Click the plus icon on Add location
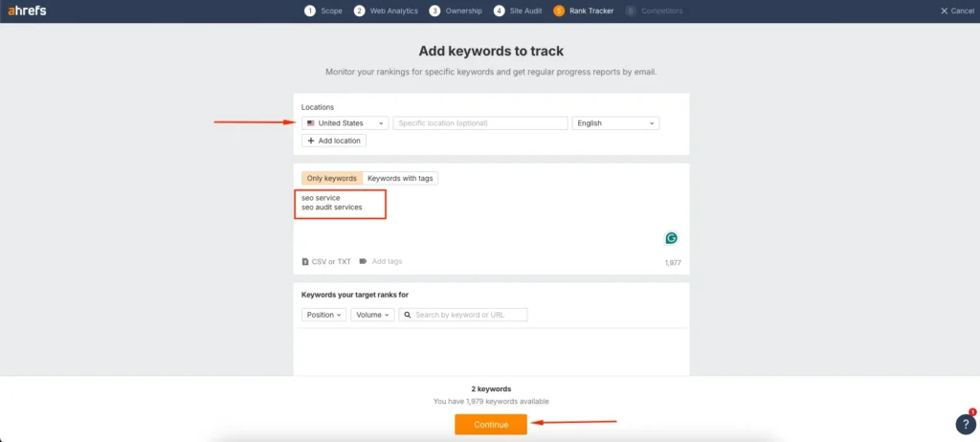This screenshot has height=442, width=980. coord(311,141)
